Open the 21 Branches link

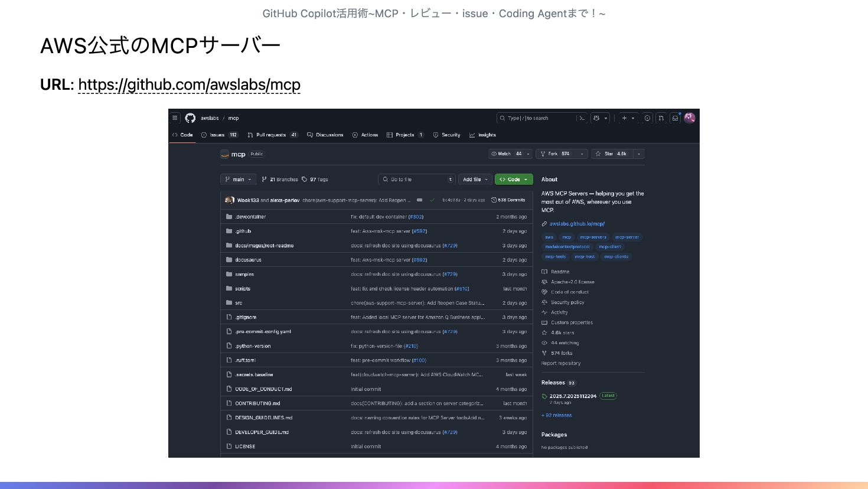tap(280, 180)
